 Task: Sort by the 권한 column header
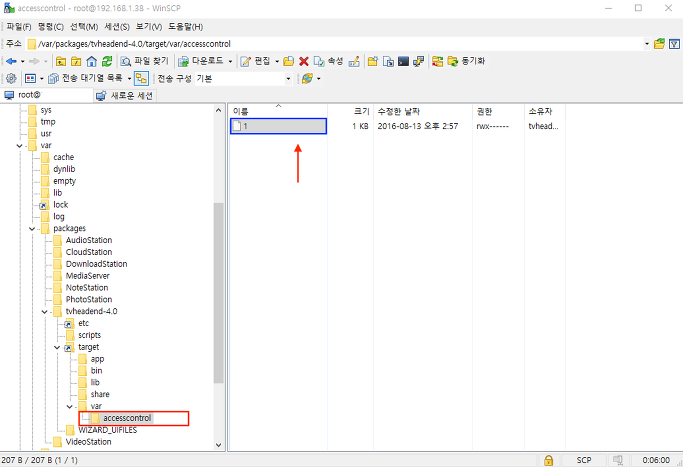[498, 112]
